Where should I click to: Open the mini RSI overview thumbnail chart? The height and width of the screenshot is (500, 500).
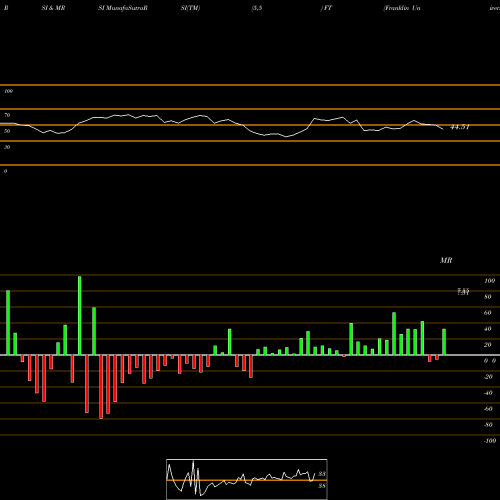tap(247, 479)
